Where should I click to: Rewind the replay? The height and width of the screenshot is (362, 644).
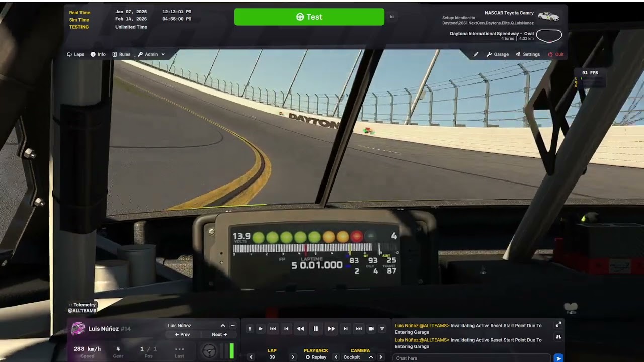coord(300,329)
